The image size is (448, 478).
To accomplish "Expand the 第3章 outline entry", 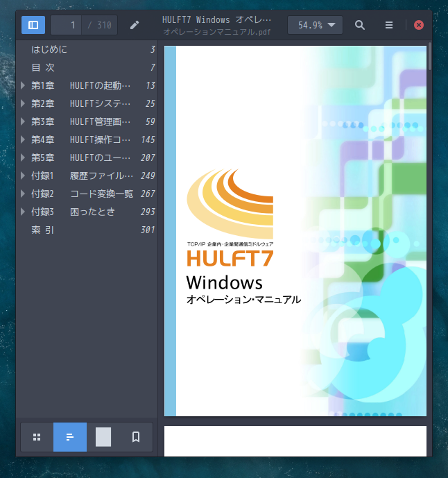I will pos(23,121).
